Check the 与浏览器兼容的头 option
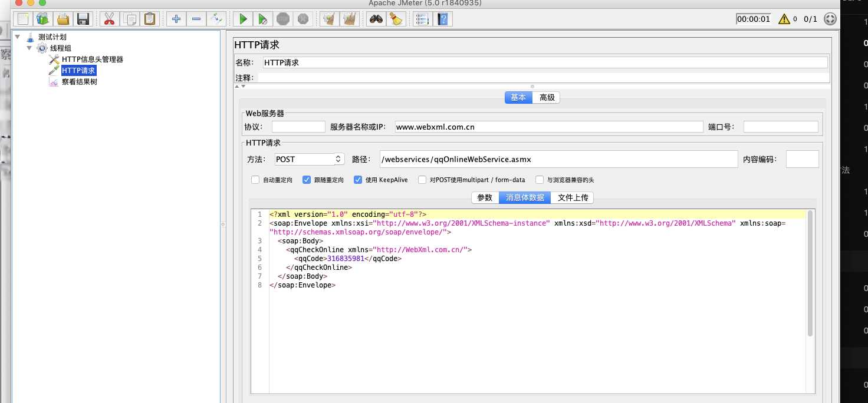The height and width of the screenshot is (403, 868). 540,180
